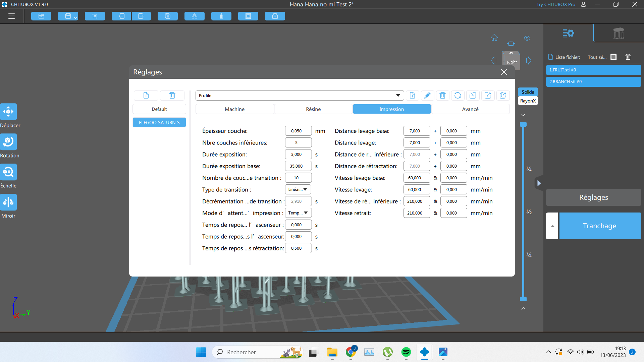Switch view mode to RayonX
Screen dimensions: 644x362
(528, 101)
